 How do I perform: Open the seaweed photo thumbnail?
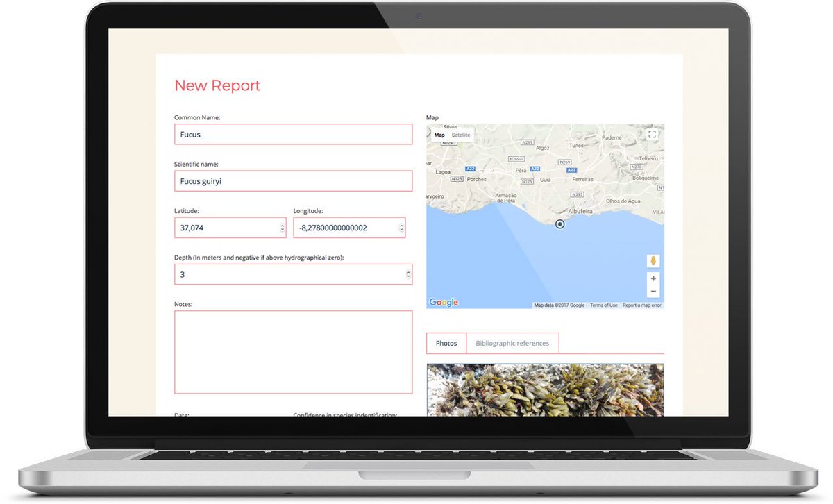point(545,390)
